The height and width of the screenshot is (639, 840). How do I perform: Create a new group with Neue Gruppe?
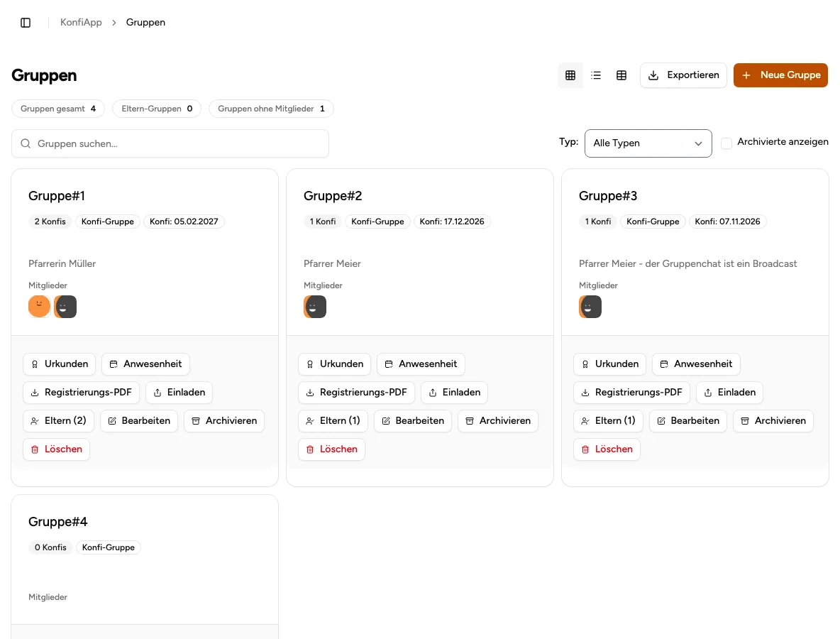(780, 75)
